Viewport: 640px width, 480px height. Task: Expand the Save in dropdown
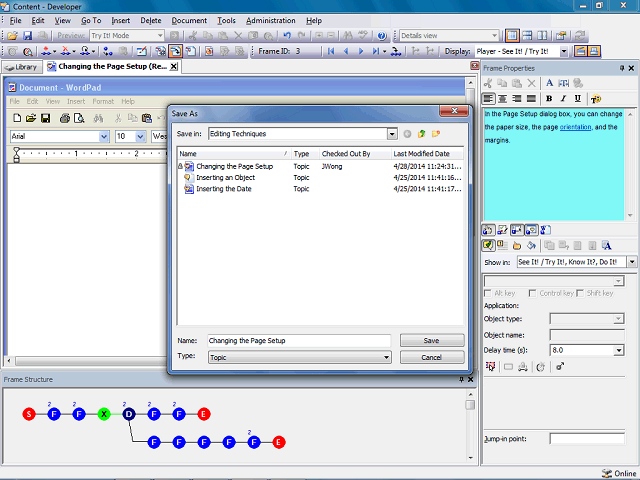tap(392, 134)
